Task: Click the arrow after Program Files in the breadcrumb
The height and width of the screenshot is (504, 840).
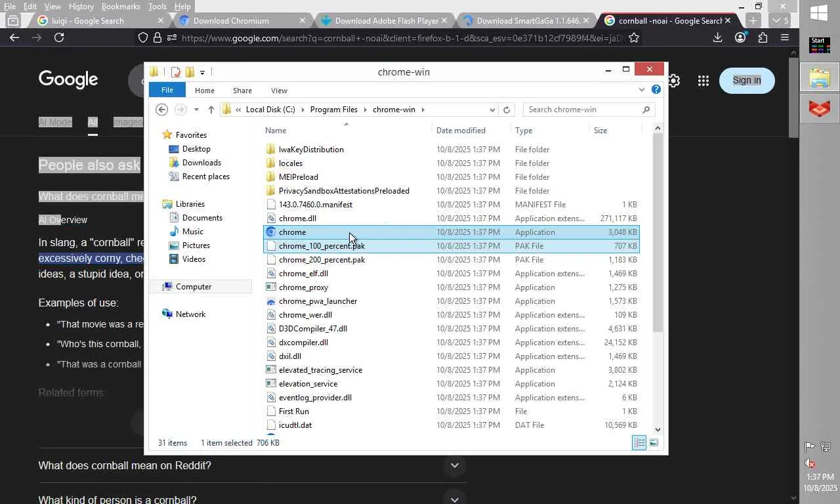Action: coord(366,110)
